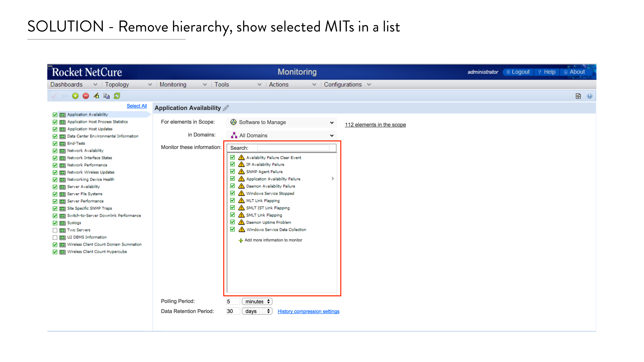Click the Help button in the header

547,72
